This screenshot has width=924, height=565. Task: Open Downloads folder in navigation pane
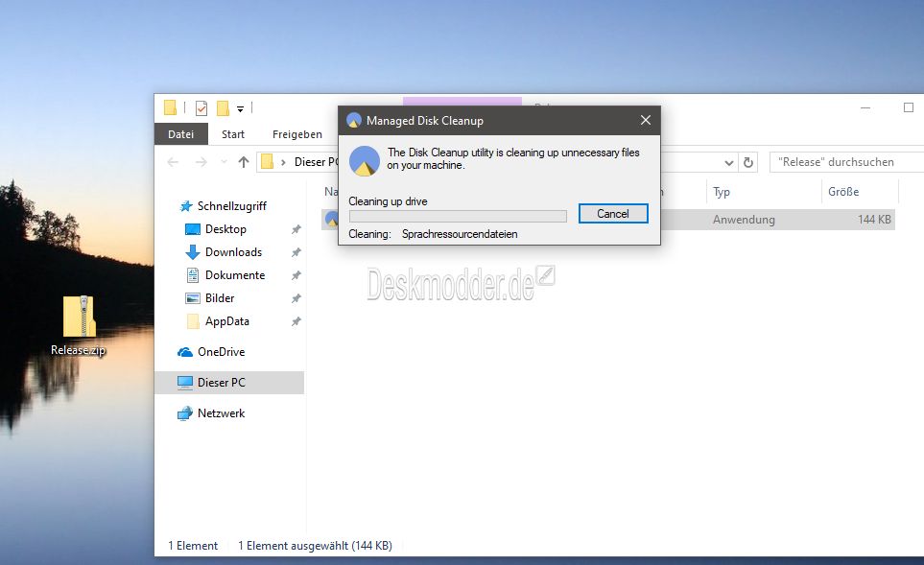coord(233,252)
